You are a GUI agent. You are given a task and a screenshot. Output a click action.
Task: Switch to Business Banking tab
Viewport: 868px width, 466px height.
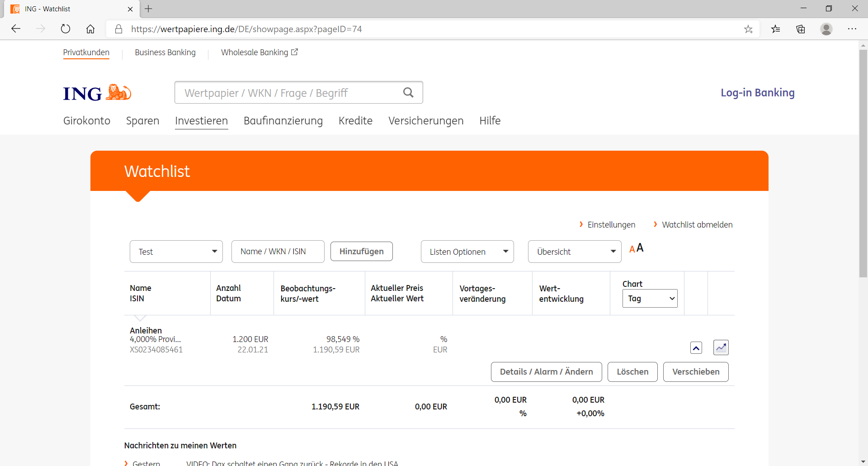click(165, 52)
